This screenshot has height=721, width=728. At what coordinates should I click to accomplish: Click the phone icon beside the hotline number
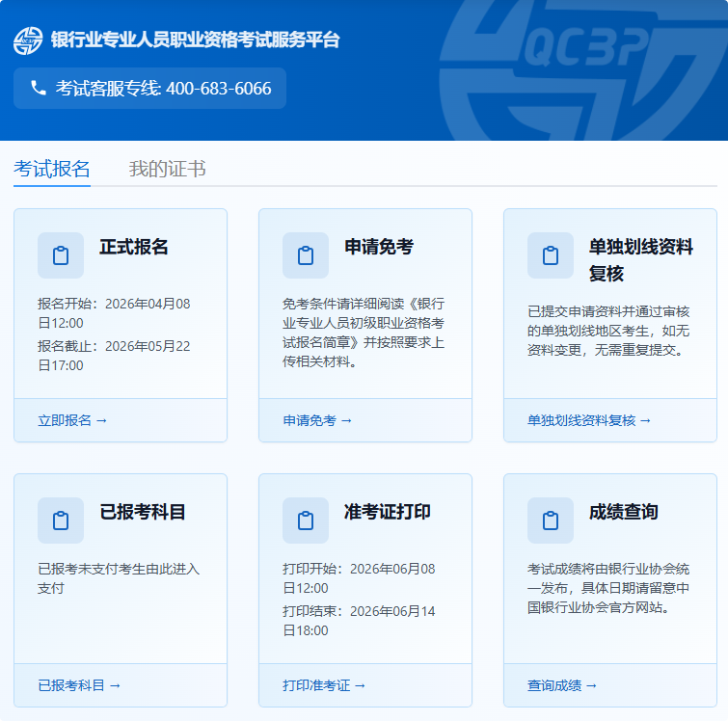pos(39,89)
